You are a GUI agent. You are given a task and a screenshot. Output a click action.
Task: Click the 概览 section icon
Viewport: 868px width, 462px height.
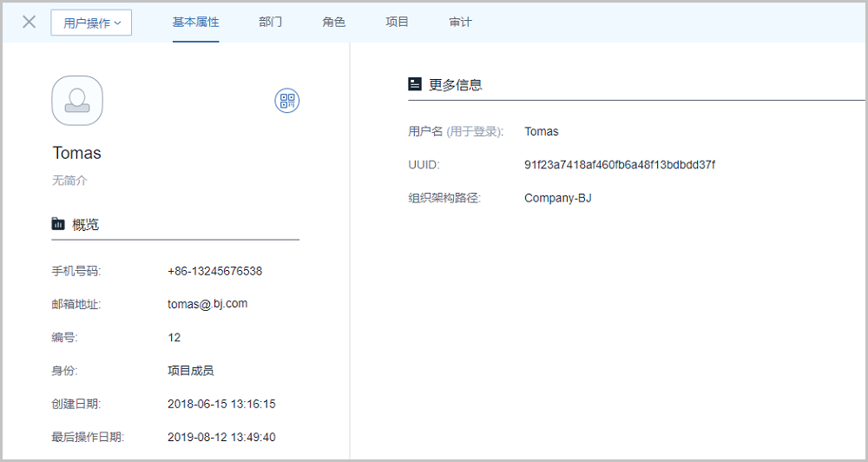(x=58, y=224)
